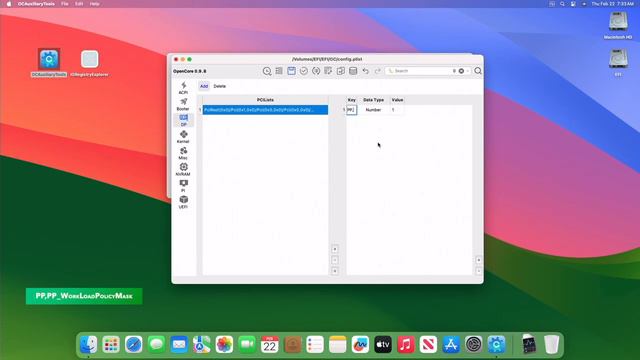Viewport: 640px width, 360px height.
Task: Click the Undo arrow in toolbar
Action: (x=365, y=71)
